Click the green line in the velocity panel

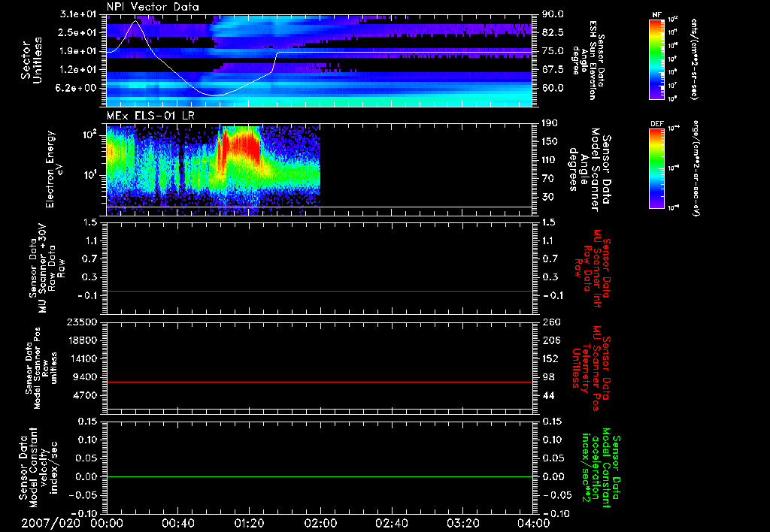click(x=320, y=476)
